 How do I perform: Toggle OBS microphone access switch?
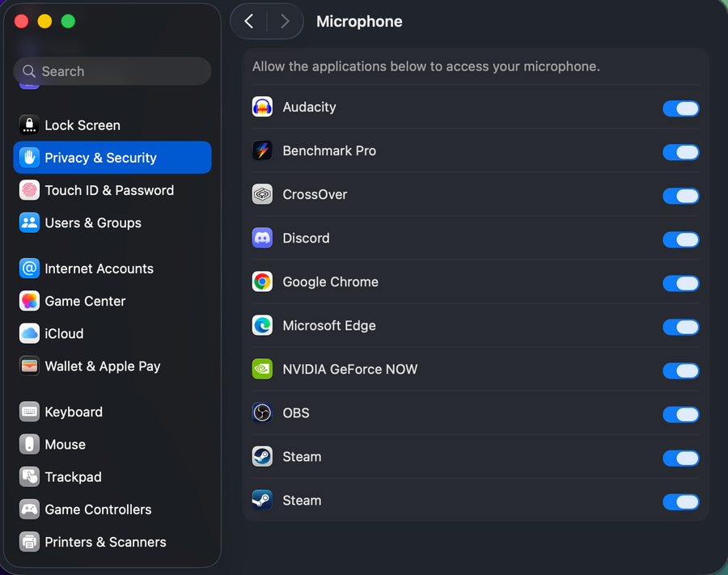click(680, 414)
